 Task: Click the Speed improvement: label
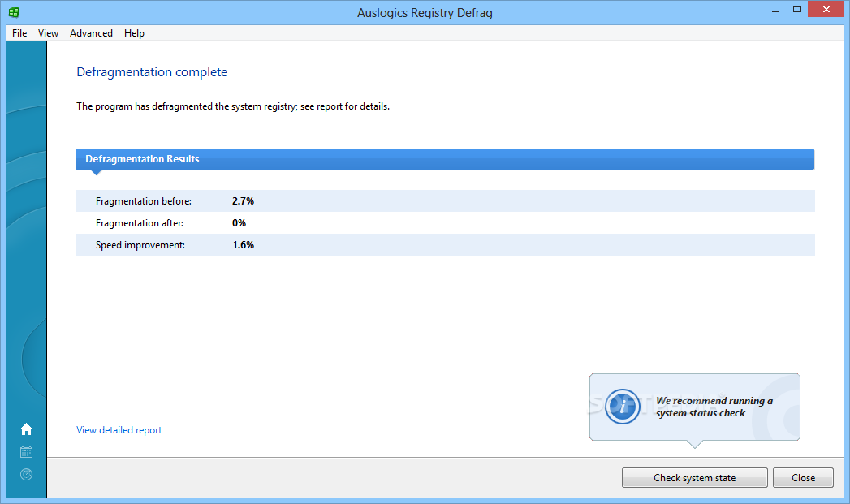point(140,245)
